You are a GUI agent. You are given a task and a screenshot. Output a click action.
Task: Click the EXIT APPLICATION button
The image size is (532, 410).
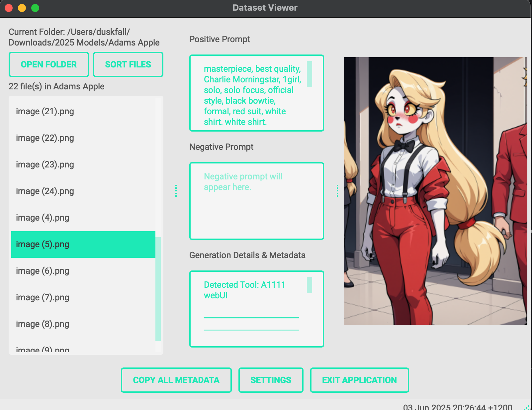click(x=360, y=380)
